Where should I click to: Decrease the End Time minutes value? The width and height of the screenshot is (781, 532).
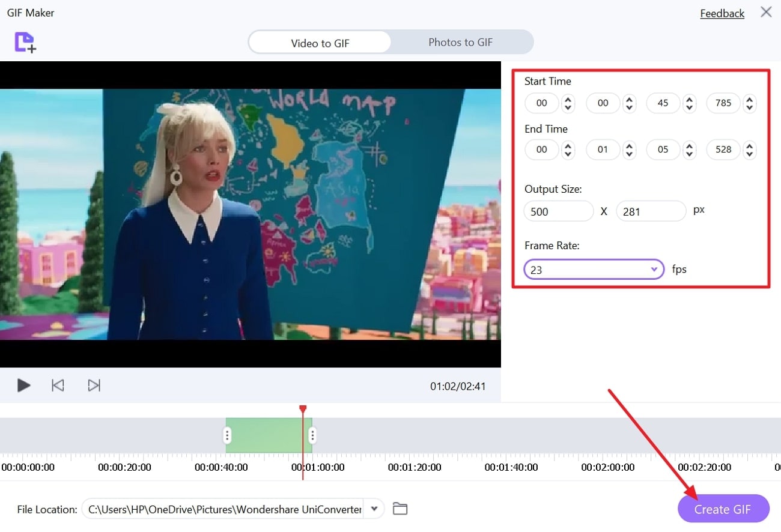point(629,154)
